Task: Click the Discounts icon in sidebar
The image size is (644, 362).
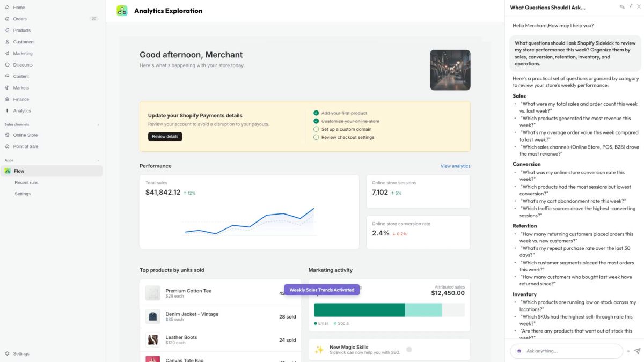Action: (8, 65)
